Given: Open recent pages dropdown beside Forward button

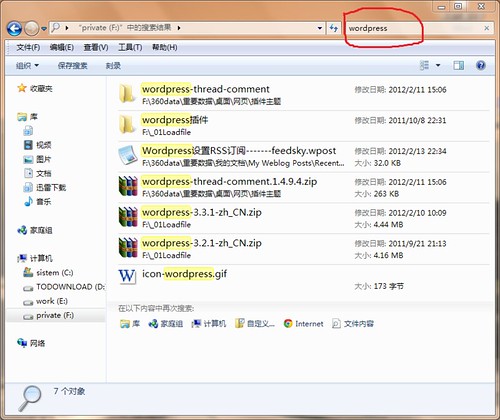Looking at the screenshot, I should [x=44, y=29].
